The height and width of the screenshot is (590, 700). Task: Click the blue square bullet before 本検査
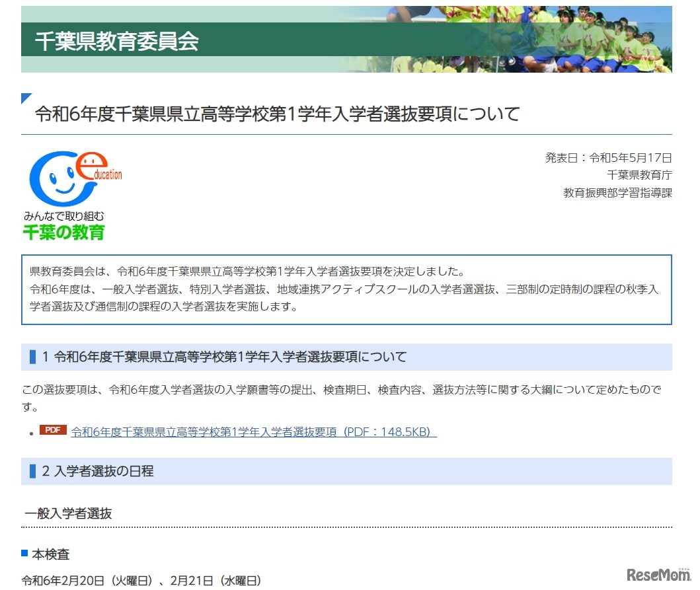(x=24, y=554)
